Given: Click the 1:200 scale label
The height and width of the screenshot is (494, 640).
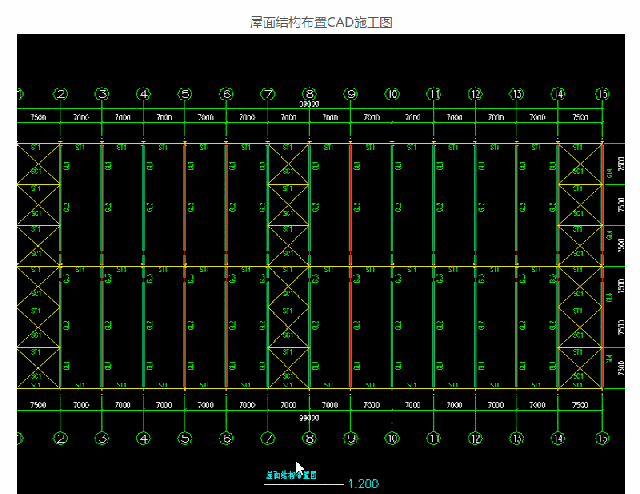Looking at the screenshot, I should [x=362, y=484].
